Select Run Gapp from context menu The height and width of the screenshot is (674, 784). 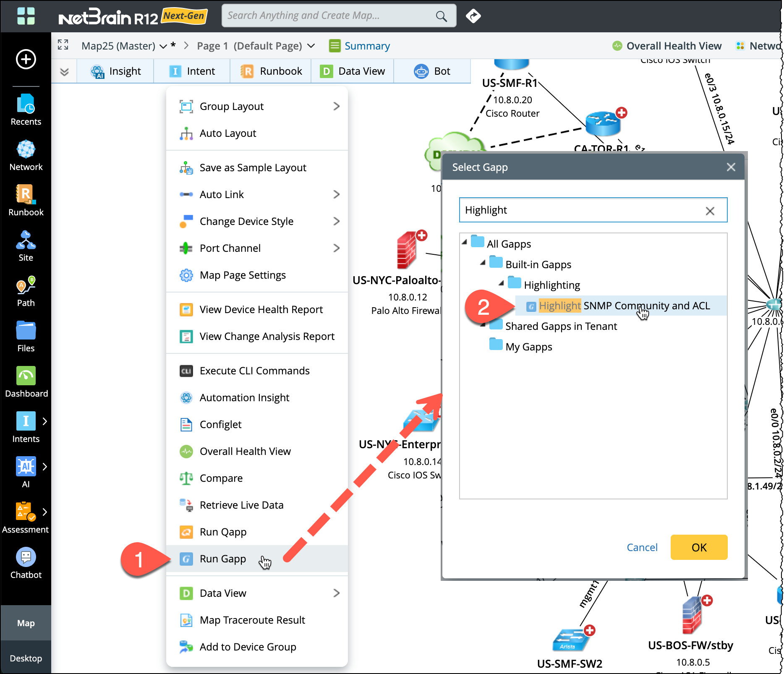[223, 559]
